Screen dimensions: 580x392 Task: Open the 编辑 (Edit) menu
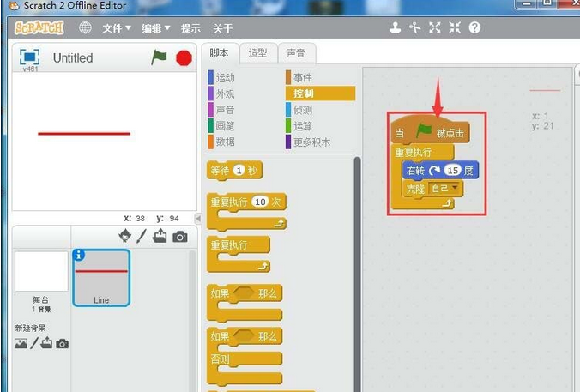tap(155, 28)
